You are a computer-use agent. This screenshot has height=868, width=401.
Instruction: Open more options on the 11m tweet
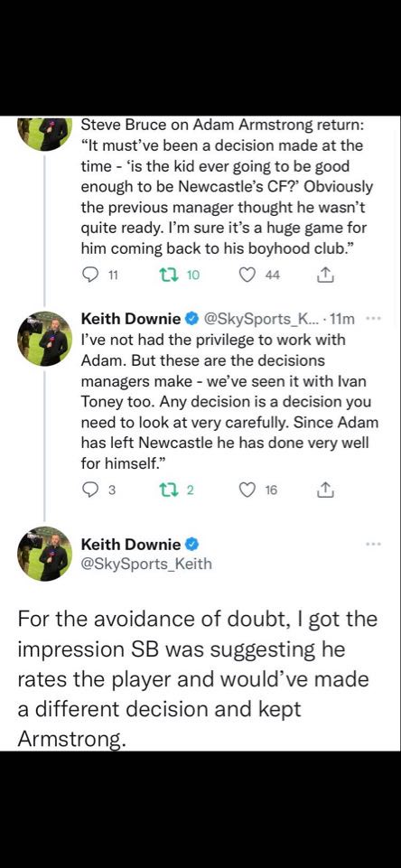coord(375,318)
